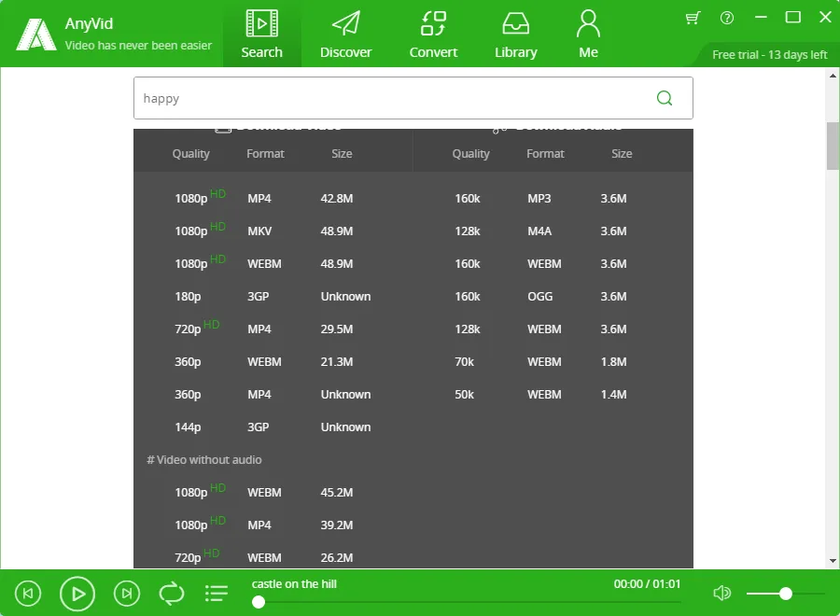Click the 00:00 / 01:01 time display
Screen dimensions: 840x616
coord(647,584)
